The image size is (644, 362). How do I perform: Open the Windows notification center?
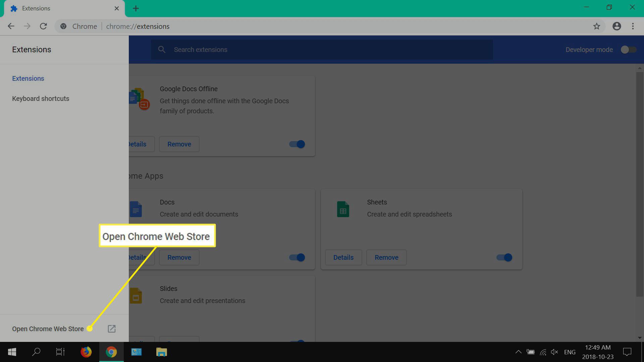click(627, 352)
